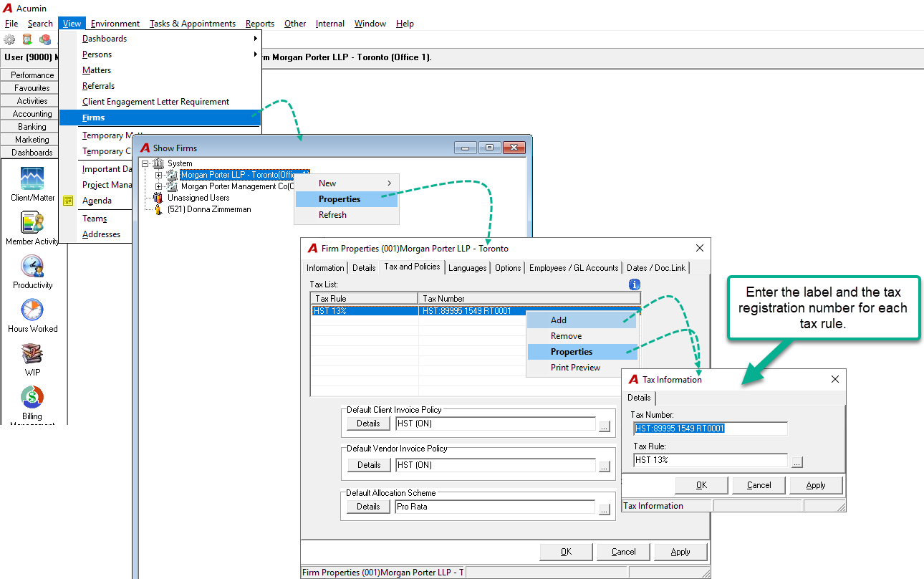
Task: Select Print Preview in the tax list menu
Action: (x=582, y=368)
